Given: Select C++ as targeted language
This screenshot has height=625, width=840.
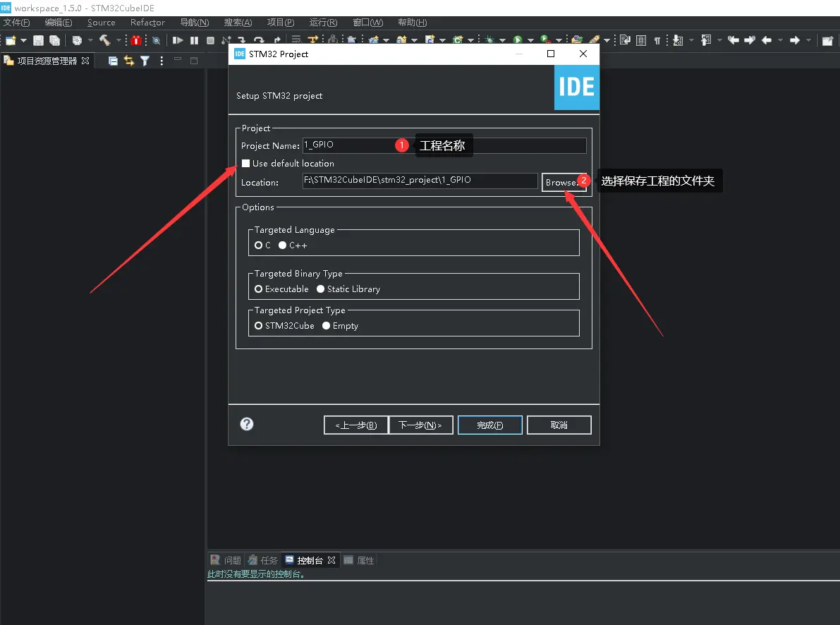Looking at the screenshot, I should (283, 245).
